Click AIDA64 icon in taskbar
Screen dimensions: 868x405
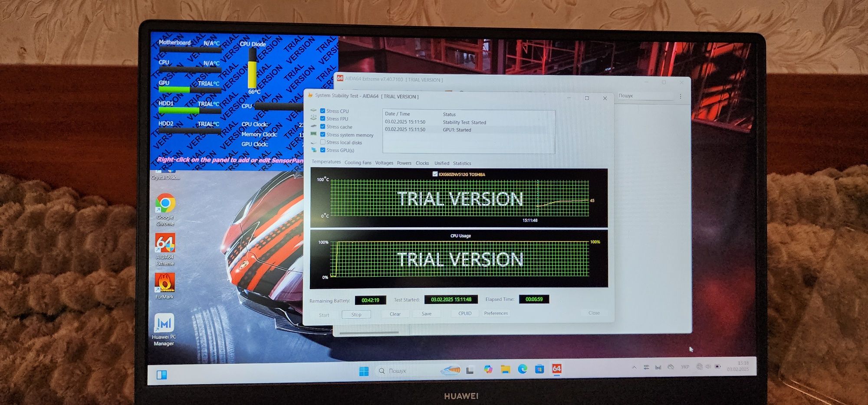pos(557,369)
